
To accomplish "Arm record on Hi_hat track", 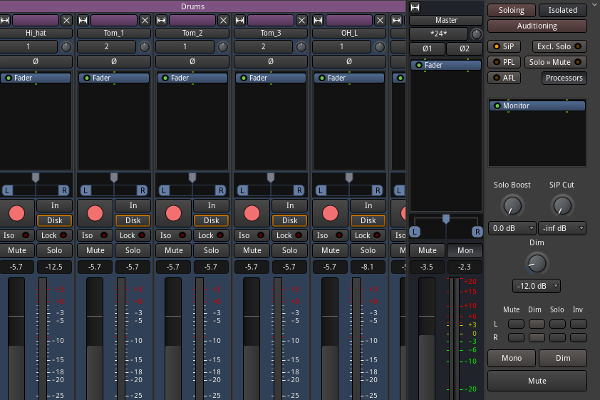I will pos(16,213).
